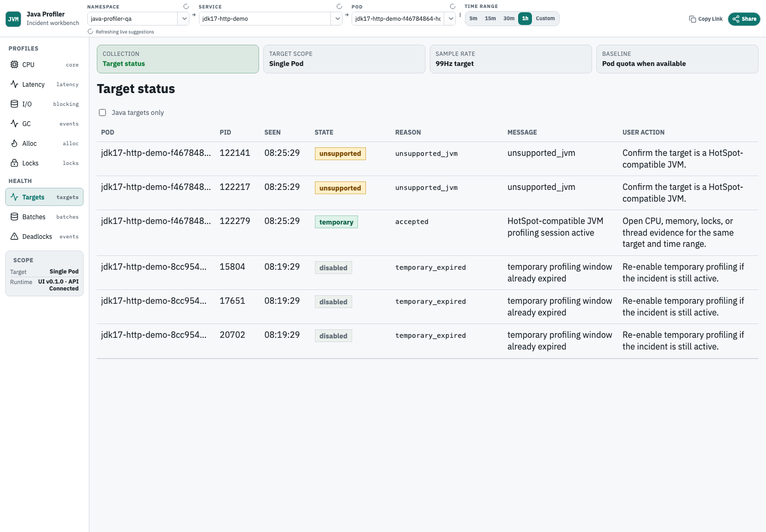Open the Deadlocks warning triangle icon
Screen dimensions: 766x532
[14, 236]
